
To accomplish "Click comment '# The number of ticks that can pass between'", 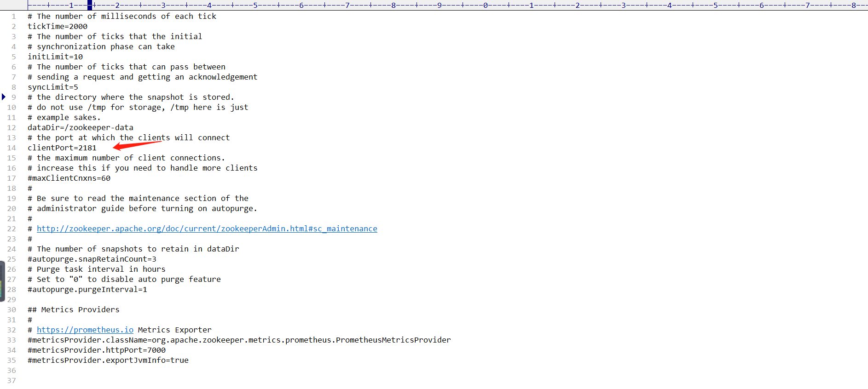I will point(127,67).
